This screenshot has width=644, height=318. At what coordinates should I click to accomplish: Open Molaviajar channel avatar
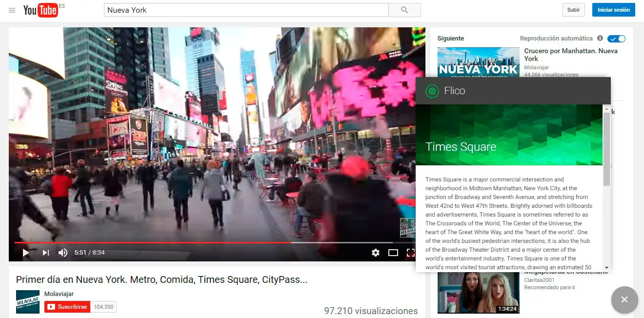[28, 302]
